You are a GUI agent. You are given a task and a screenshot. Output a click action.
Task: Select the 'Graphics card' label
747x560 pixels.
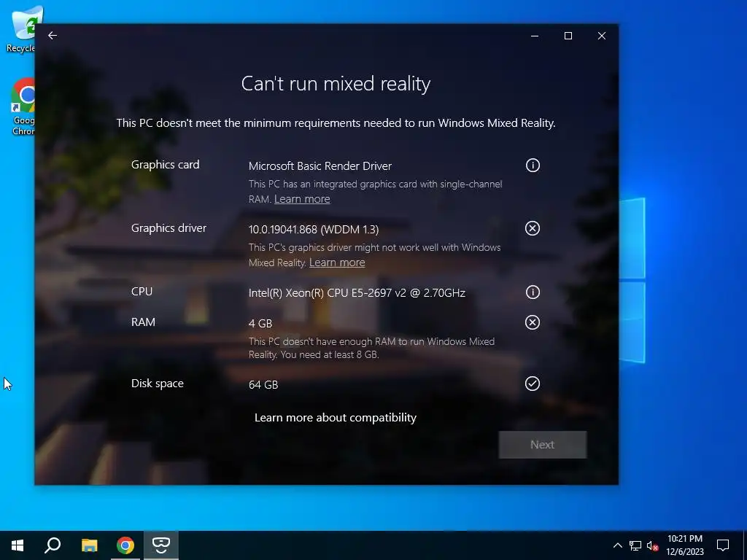[x=166, y=165]
